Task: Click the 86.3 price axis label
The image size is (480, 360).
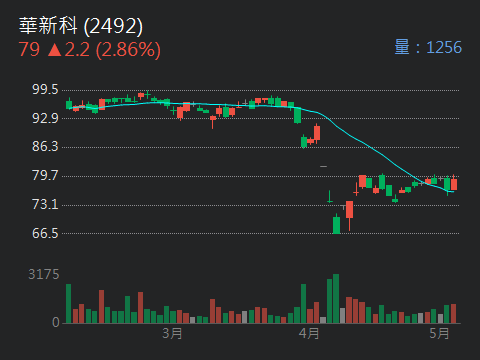Action: [x=45, y=147]
